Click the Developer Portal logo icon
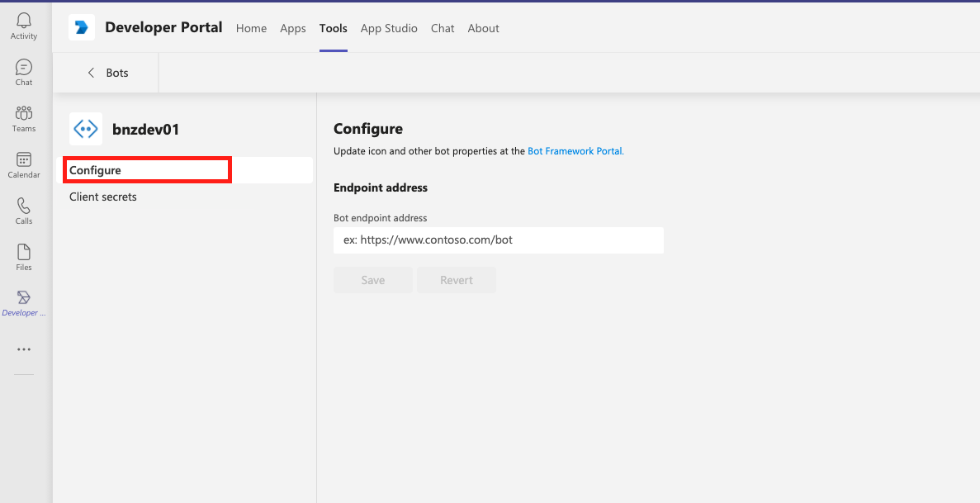Image resolution: width=980 pixels, height=503 pixels. (82, 27)
